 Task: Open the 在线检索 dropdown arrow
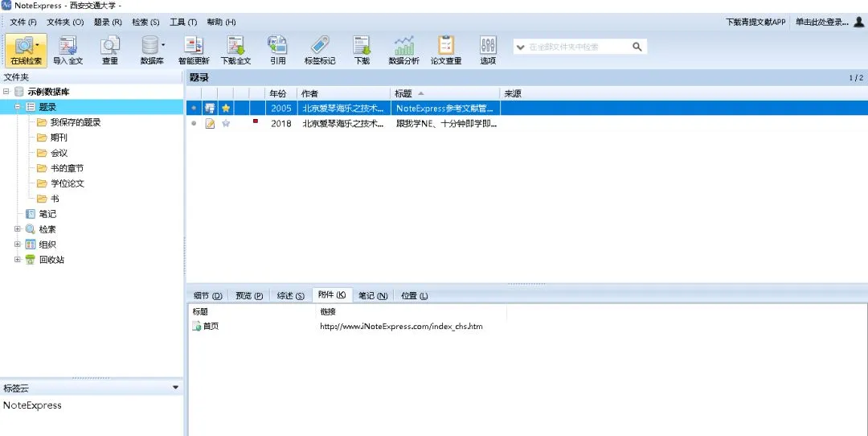pos(37,45)
